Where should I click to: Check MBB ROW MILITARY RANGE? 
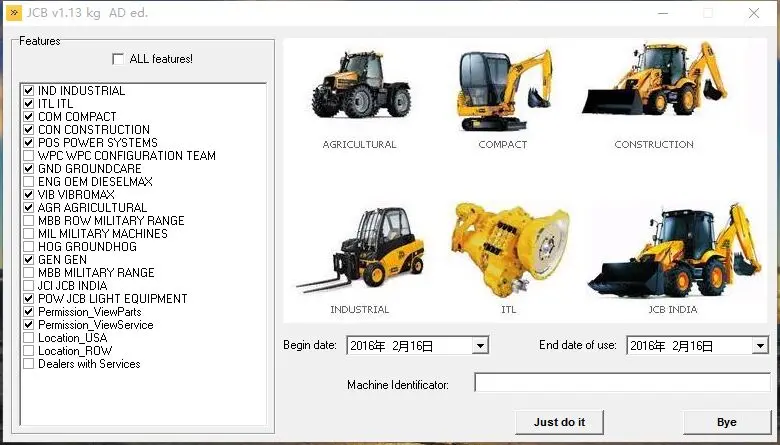coord(28,220)
